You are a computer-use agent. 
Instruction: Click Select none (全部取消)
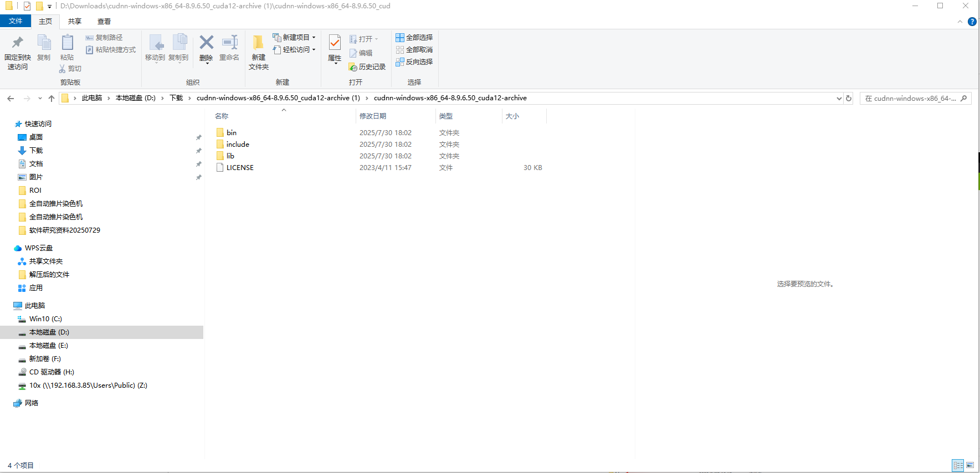tap(414, 49)
